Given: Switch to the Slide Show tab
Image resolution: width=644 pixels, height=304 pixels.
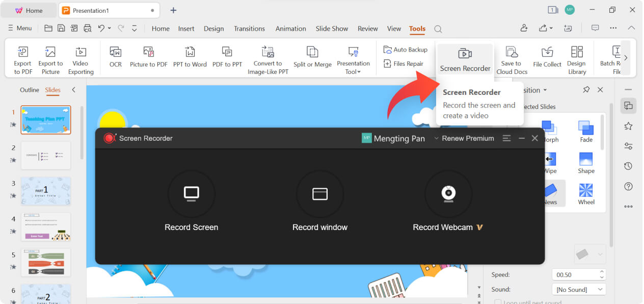Looking at the screenshot, I should pyautogui.click(x=332, y=29).
